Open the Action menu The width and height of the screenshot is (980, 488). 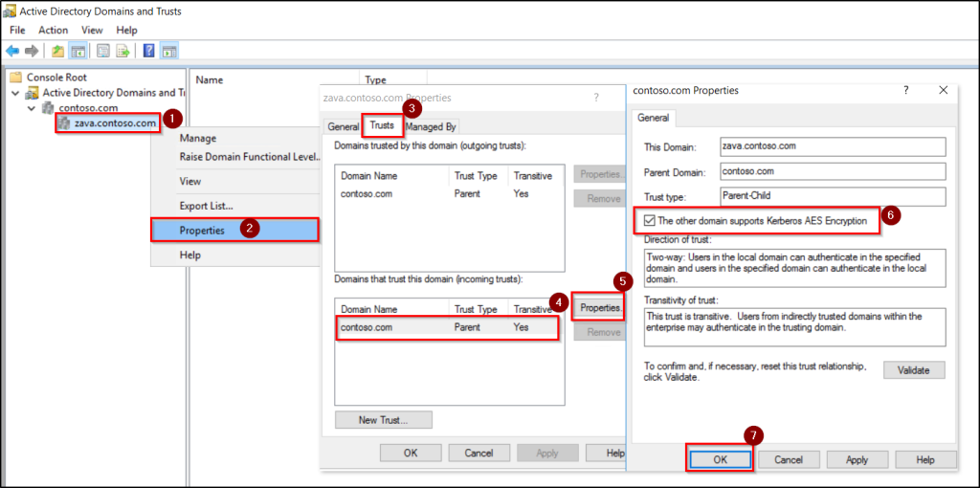(x=54, y=30)
